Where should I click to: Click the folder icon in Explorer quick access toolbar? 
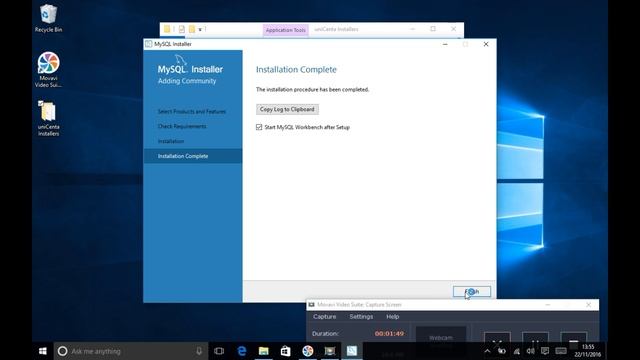(167, 29)
